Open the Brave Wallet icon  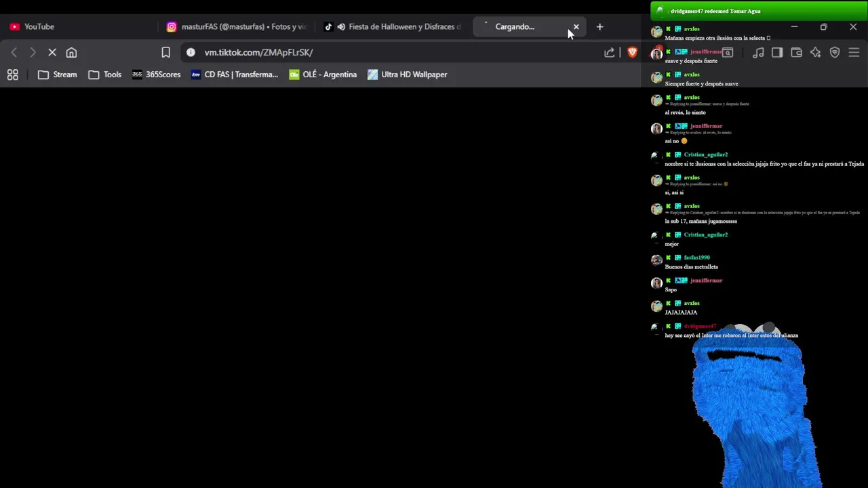coord(796,52)
